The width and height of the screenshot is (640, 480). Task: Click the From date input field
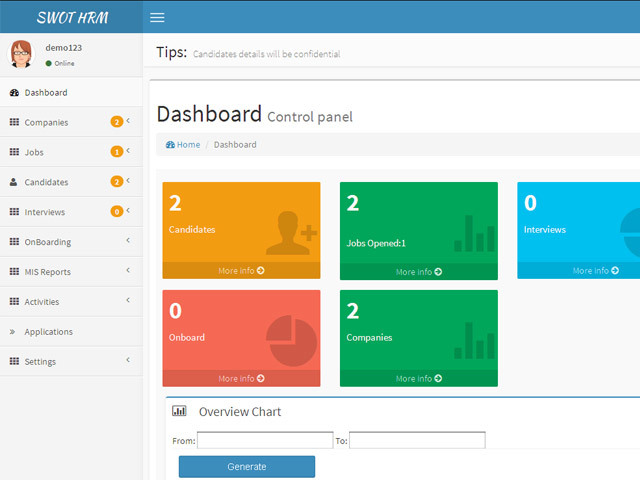tap(265, 440)
